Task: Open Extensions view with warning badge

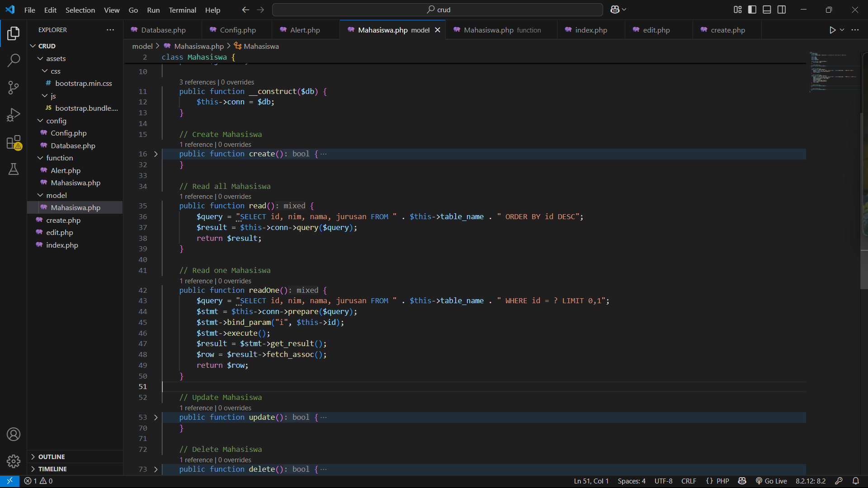Action: click(14, 142)
